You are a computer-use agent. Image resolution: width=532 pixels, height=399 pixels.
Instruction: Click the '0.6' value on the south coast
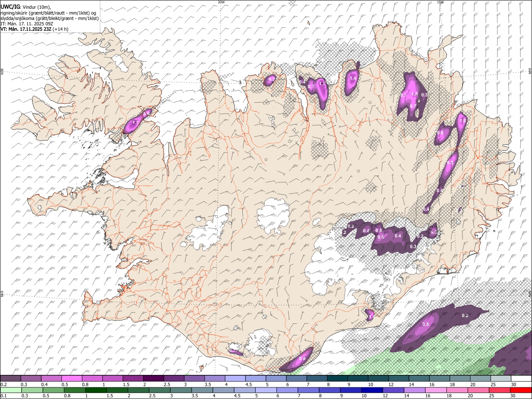[x=302, y=359]
